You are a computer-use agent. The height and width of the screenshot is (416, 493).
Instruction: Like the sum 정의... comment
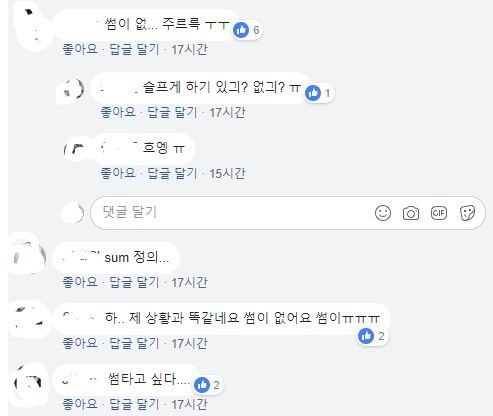tap(80, 282)
